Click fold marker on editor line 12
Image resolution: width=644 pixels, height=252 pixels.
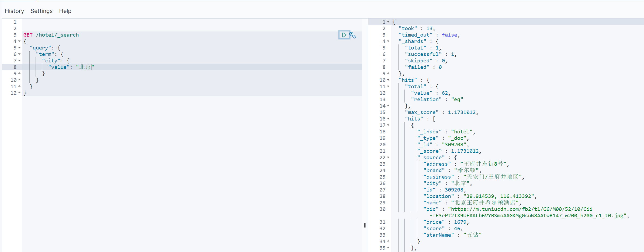(19, 93)
